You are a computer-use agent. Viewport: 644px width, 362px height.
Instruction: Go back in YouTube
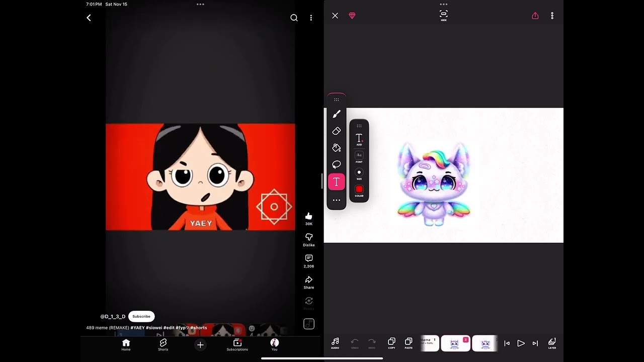tap(89, 18)
